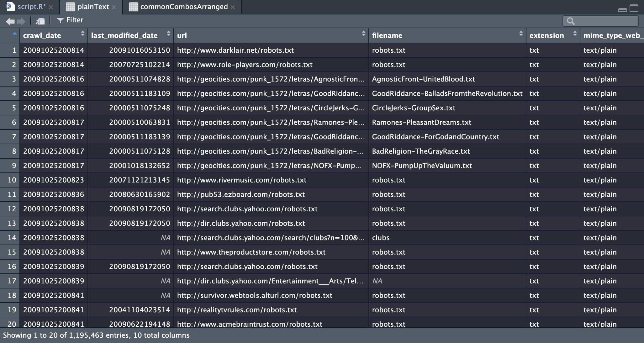Sort by last_modified_date column arrows
644x343 pixels.
pos(168,33)
